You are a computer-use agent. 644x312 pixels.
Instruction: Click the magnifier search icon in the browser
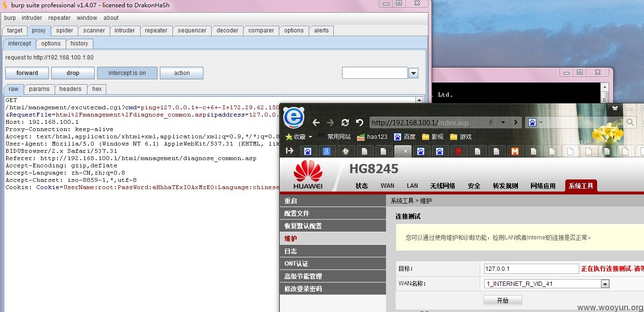click(x=630, y=122)
